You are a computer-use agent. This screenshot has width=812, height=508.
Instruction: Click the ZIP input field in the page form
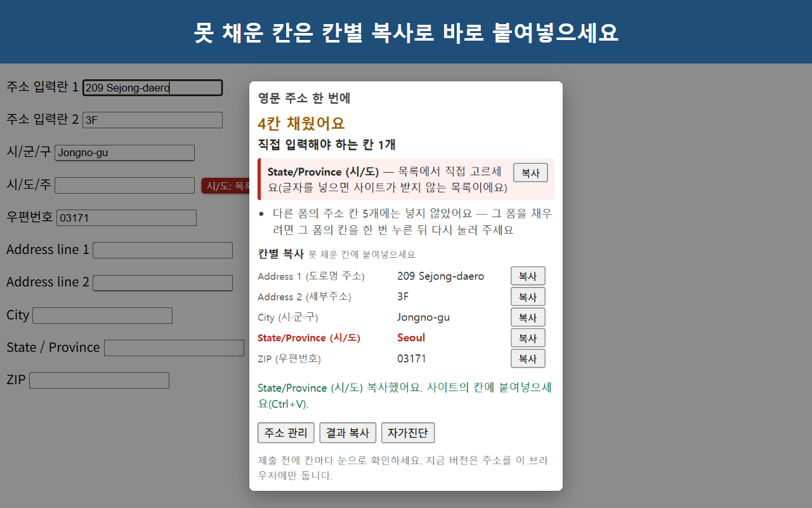click(99, 380)
